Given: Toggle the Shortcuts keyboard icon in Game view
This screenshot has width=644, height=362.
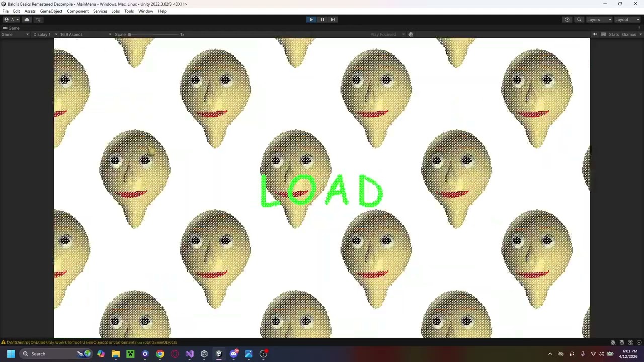Looking at the screenshot, I should 603,34.
